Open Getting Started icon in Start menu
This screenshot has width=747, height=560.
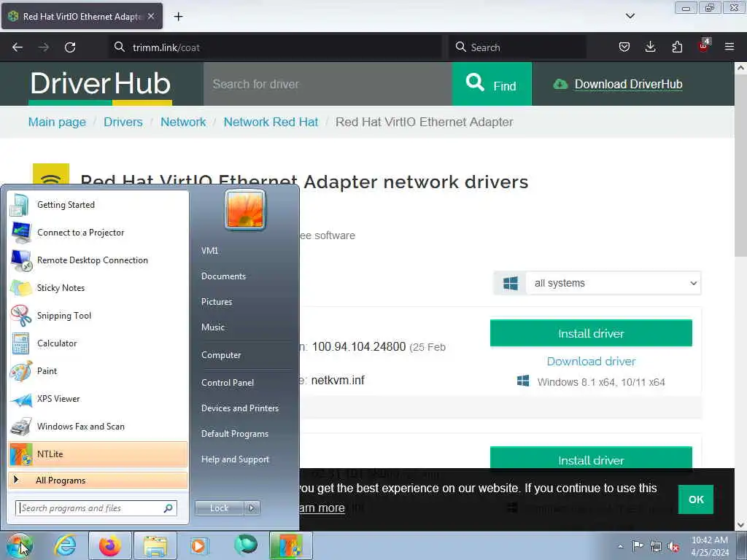tap(20, 205)
